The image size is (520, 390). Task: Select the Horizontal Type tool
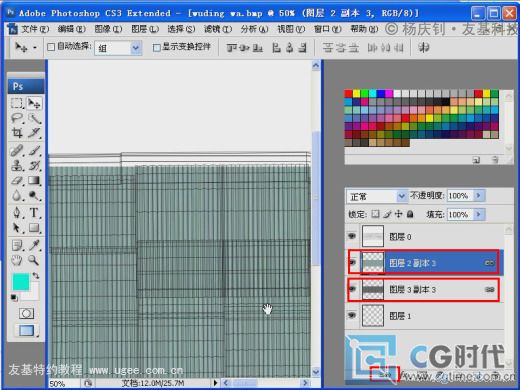pos(34,212)
